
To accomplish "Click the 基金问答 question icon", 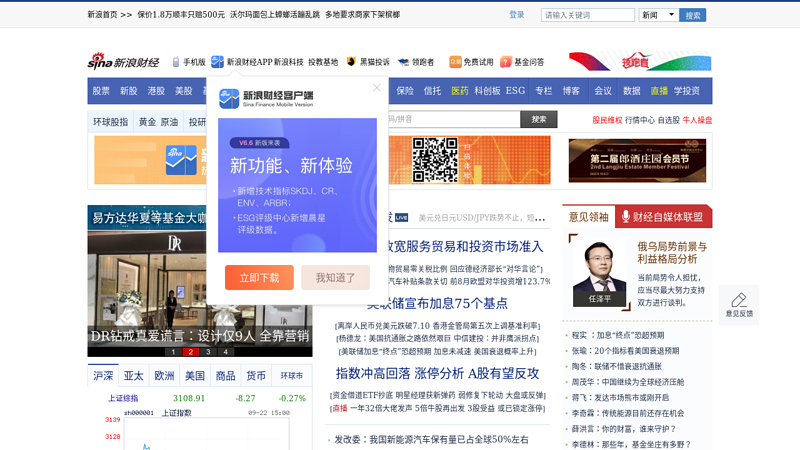I will tap(506, 62).
